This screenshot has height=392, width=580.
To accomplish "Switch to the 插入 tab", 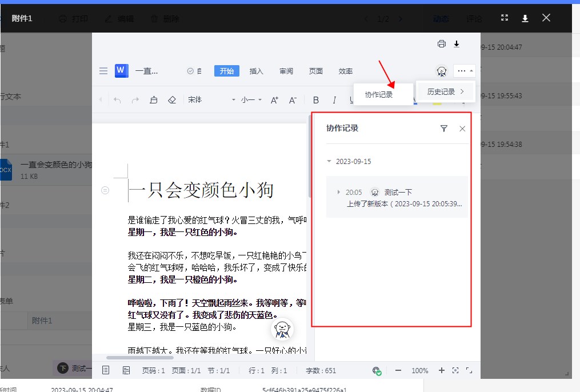I will pos(257,71).
